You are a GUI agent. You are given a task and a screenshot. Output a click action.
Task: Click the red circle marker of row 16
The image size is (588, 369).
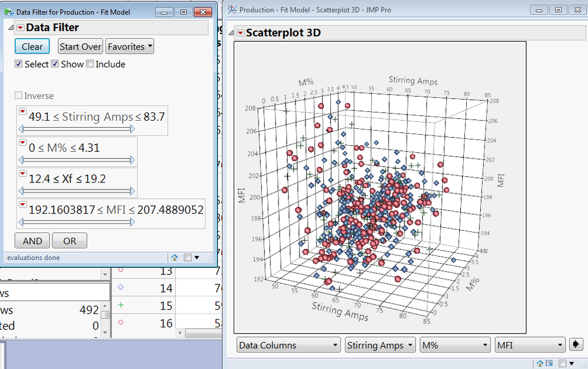[121, 322]
